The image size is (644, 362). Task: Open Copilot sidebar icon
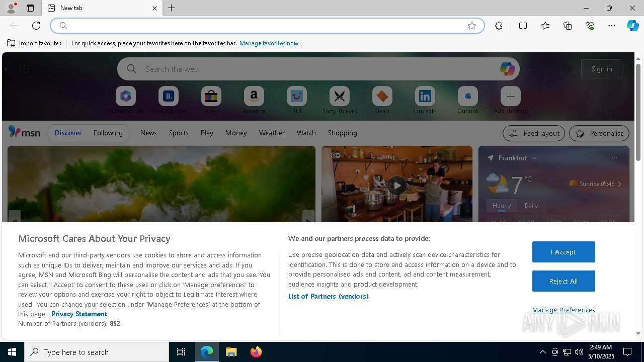click(632, 26)
